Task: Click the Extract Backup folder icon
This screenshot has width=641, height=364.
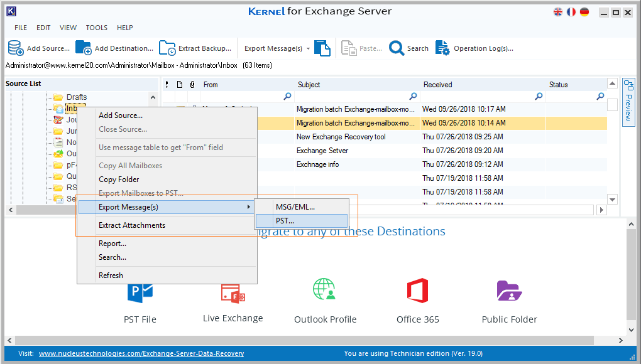Action: coord(167,48)
